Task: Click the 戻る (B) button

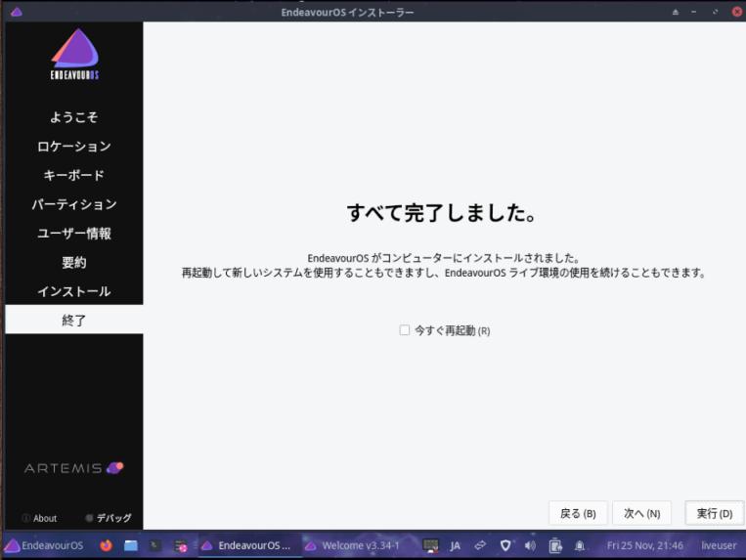Action: (x=578, y=513)
